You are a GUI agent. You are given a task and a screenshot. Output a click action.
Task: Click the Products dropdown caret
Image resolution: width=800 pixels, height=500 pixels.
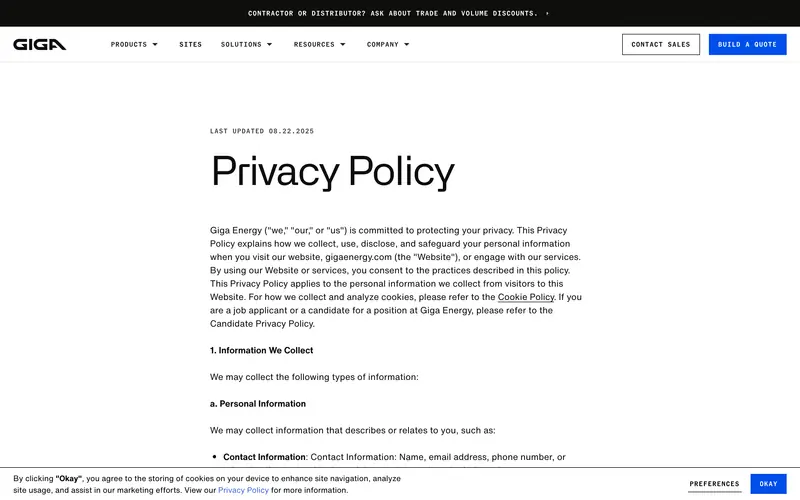(x=155, y=45)
